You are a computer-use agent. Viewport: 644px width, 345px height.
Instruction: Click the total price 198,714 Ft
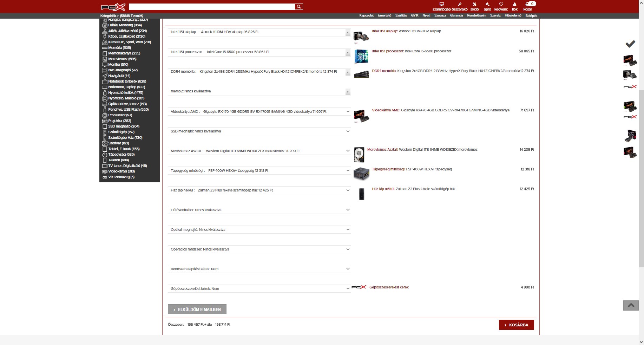click(223, 325)
